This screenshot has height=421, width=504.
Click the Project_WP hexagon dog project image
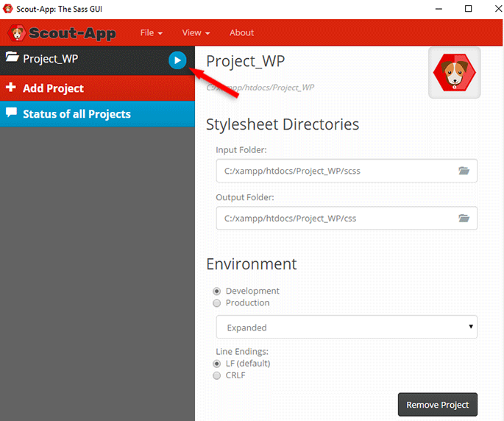[454, 73]
